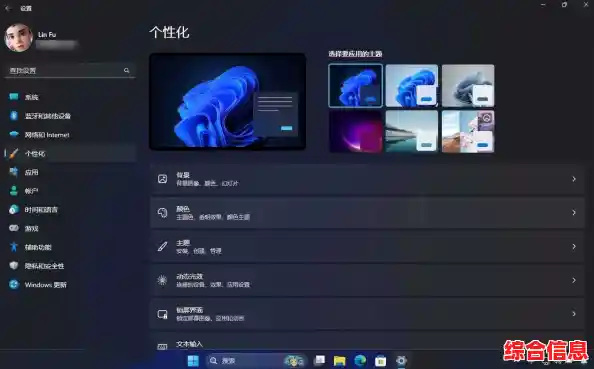This screenshot has height=369, width=594.
Task: Click the palette icon on the 颜色 row
Action: 163,213
